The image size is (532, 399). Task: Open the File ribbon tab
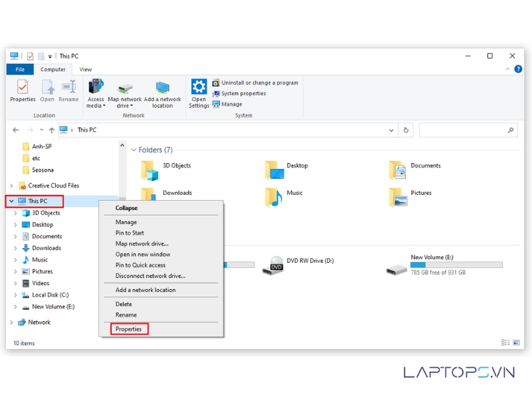point(20,69)
